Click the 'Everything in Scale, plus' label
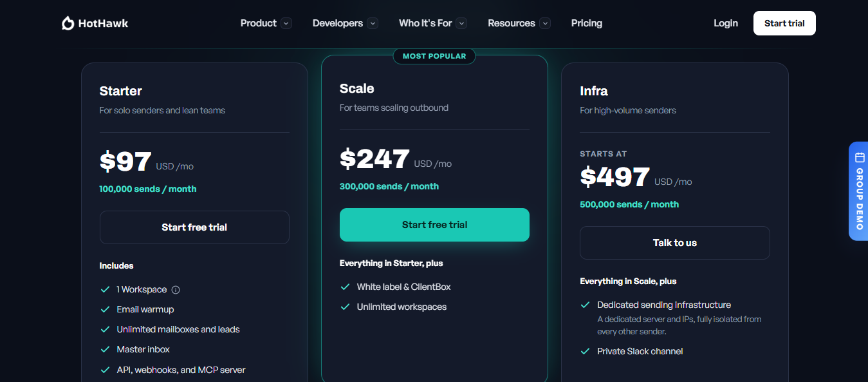This screenshot has height=382, width=868. 628,281
